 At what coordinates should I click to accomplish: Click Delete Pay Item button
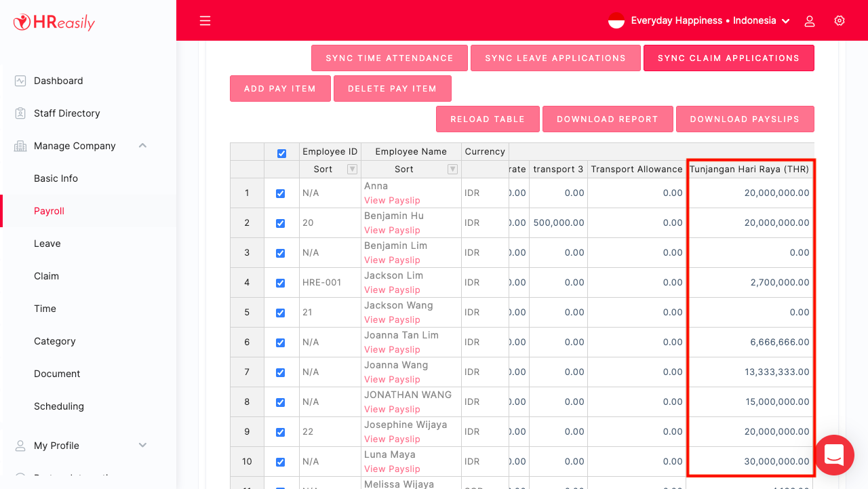[392, 89]
